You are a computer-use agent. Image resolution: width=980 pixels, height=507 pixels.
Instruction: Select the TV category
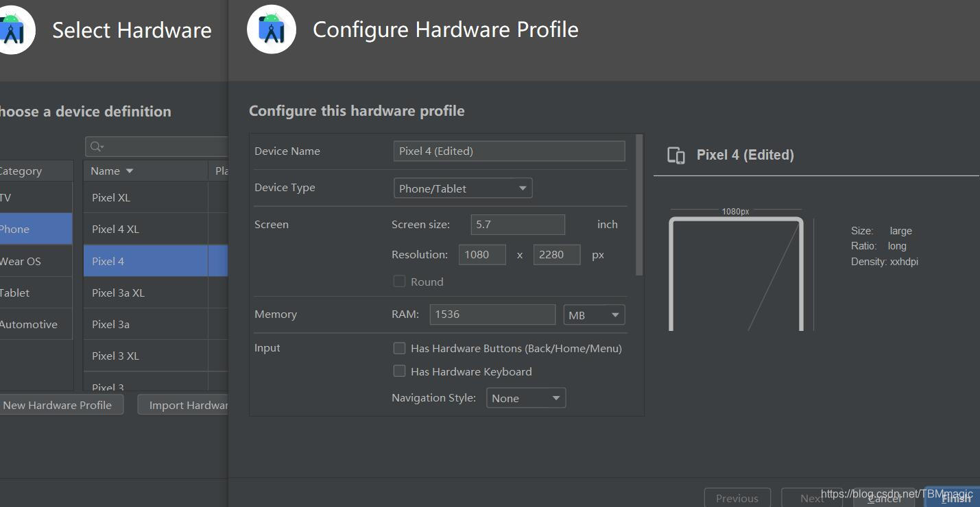[x=36, y=197]
